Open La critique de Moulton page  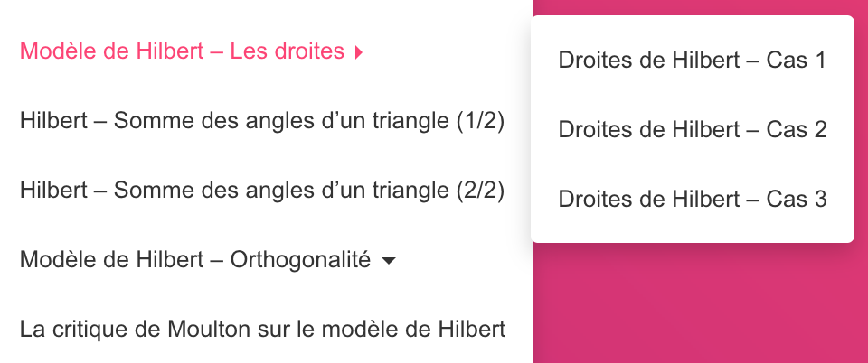[x=262, y=330]
